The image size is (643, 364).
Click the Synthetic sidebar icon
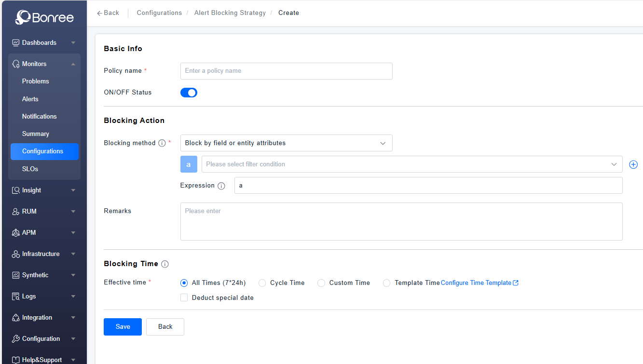16,275
